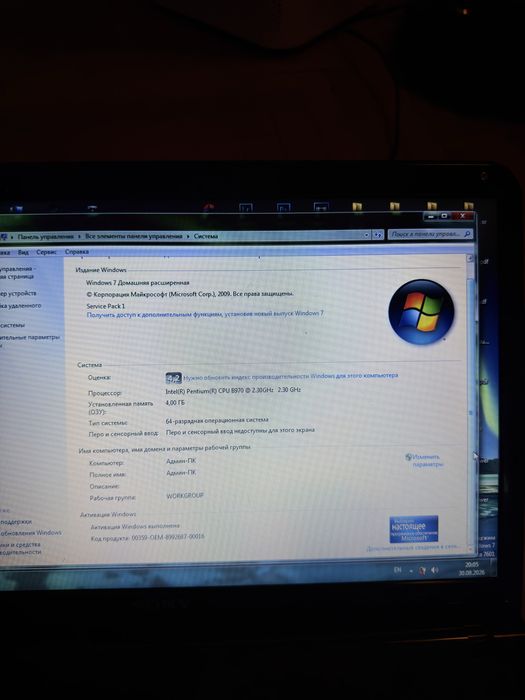Viewport: 525px width, 700px height.
Task: Open Защита системы sidebar link
Action: [x=12, y=325]
